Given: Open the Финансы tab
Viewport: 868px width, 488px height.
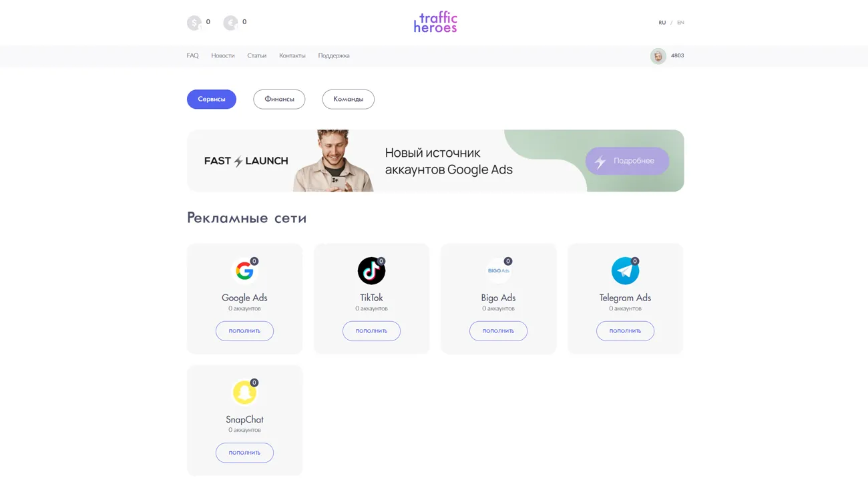Looking at the screenshot, I should point(279,99).
